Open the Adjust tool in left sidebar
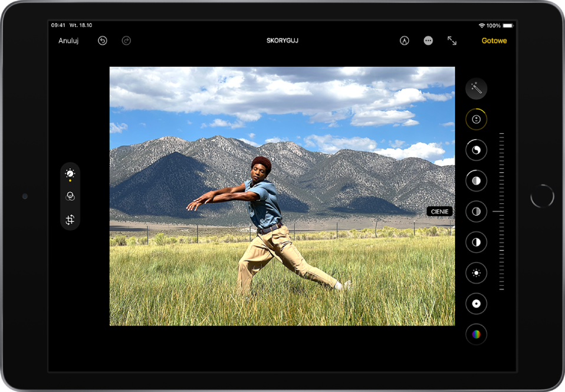Image resolution: width=565 pixels, height=392 pixels. point(70,174)
